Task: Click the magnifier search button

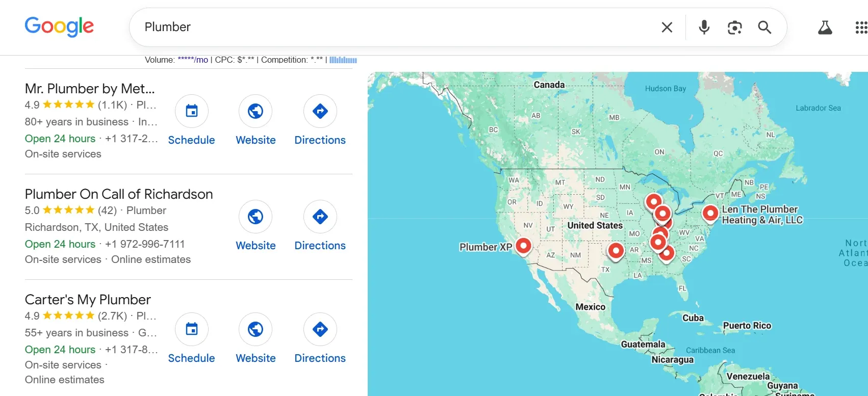Action: 764,27
